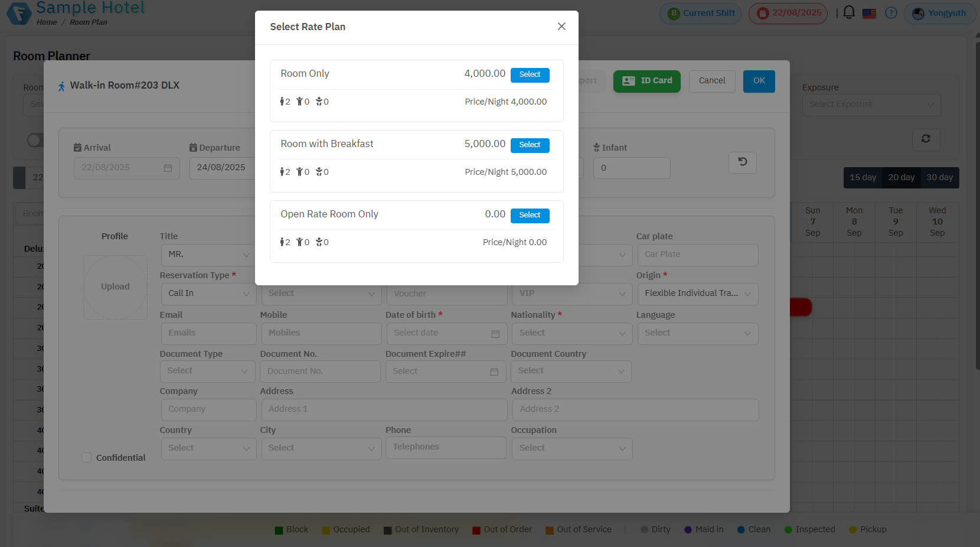Tick the Confidential checkbox
980x547 pixels.
(x=87, y=458)
